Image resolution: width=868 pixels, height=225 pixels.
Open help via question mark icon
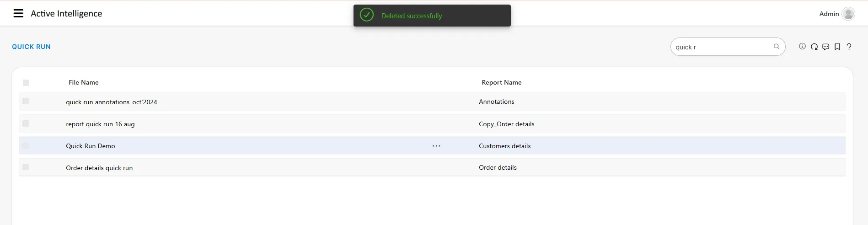[849, 47]
